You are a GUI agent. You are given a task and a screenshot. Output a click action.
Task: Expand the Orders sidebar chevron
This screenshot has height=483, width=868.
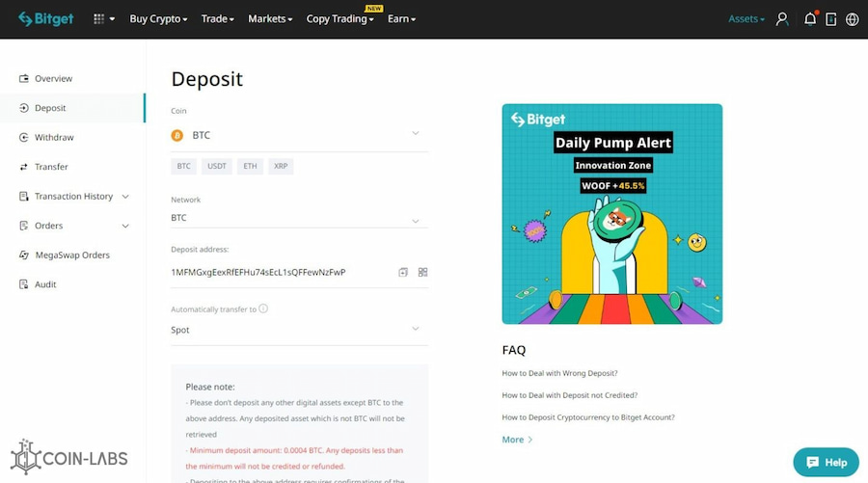(125, 226)
